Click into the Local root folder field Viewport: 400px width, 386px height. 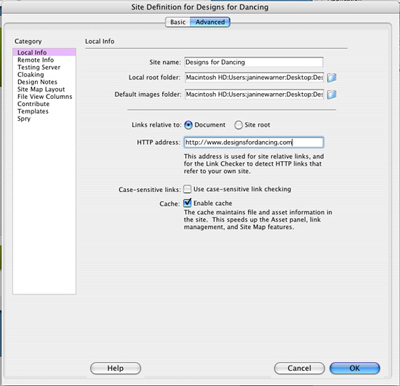pyautogui.click(x=254, y=77)
